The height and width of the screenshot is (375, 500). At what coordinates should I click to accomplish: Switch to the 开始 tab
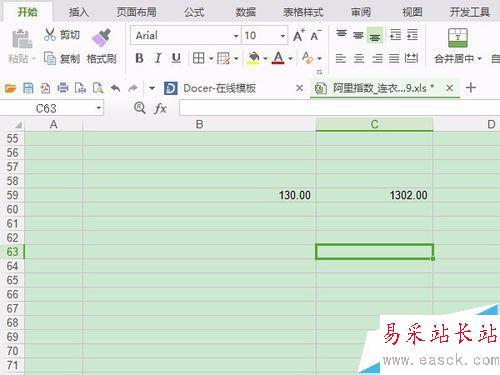[28, 12]
